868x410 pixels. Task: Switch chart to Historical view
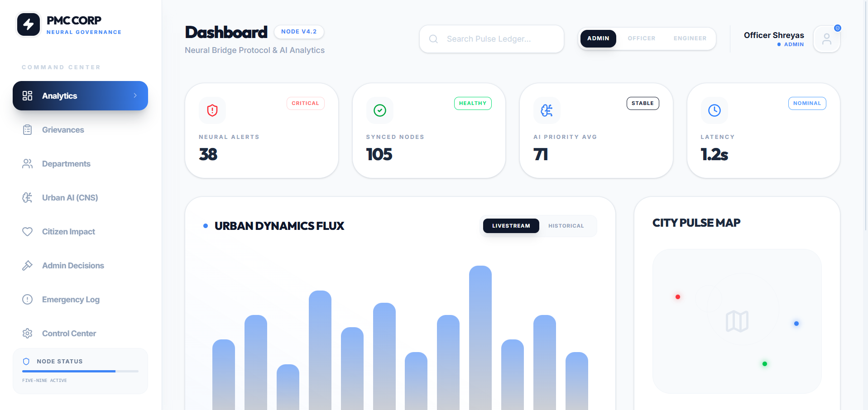tap(566, 226)
